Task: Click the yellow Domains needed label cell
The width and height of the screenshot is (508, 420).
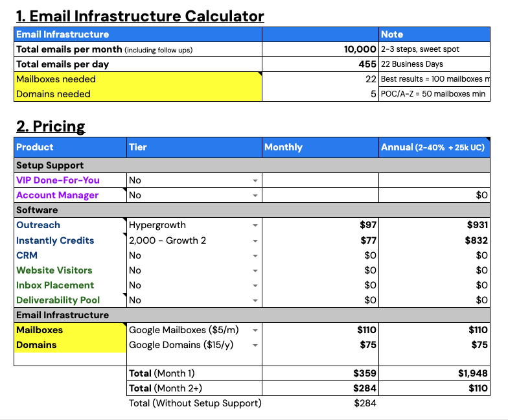Action: point(137,94)
